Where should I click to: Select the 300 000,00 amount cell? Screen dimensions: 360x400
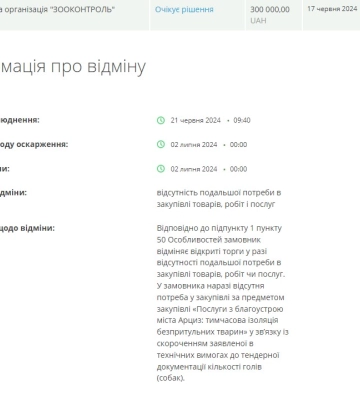tap(270, 9)
